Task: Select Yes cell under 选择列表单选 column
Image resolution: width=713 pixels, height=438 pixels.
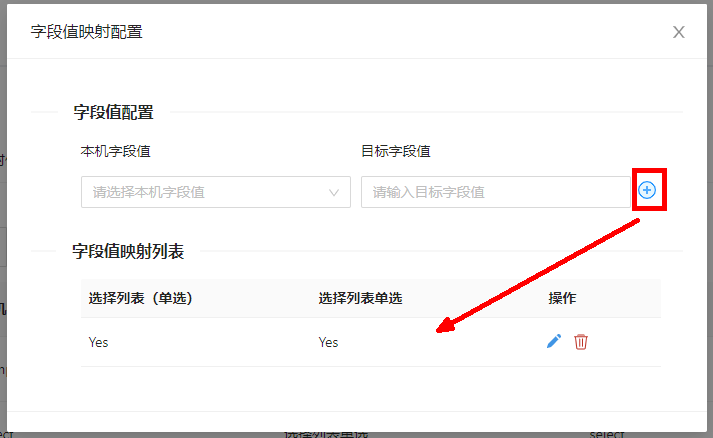Action: click(329, 342)
